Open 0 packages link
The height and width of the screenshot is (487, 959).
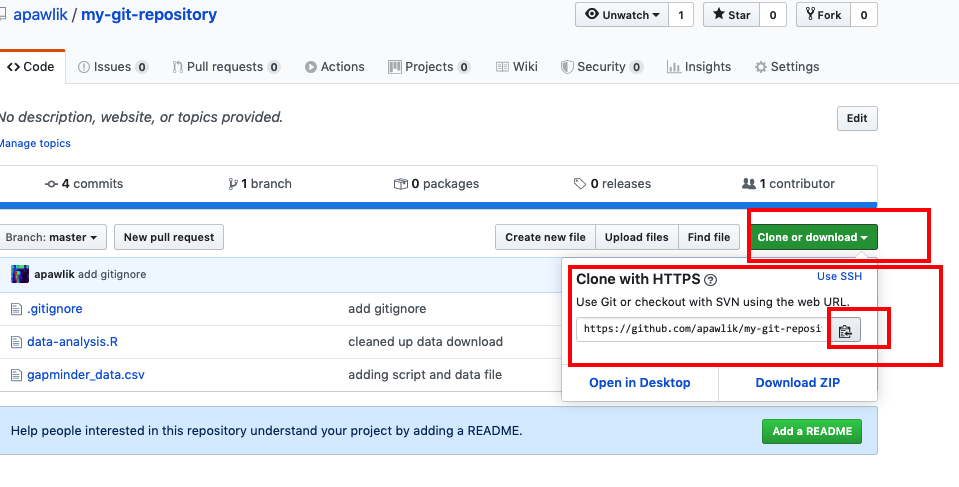(437, 184)
